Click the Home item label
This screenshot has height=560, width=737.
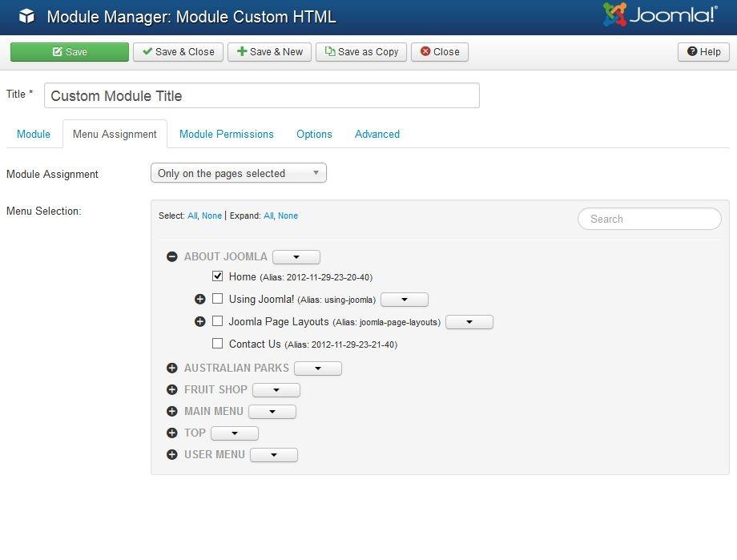243,276
